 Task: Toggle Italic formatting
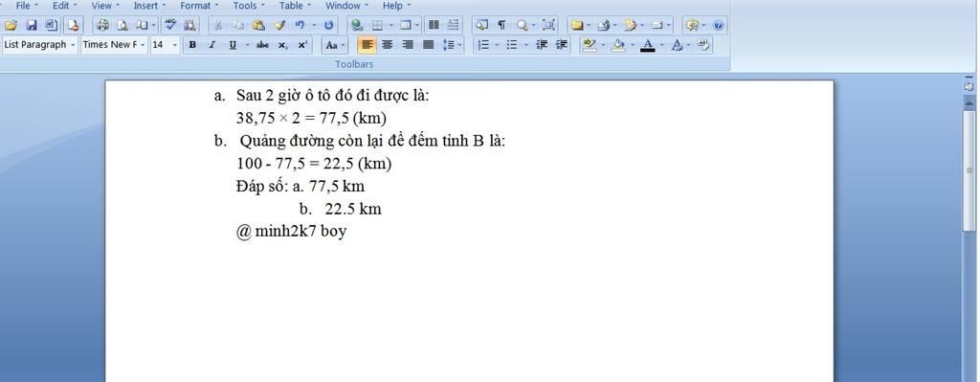[x=212, y=44]
